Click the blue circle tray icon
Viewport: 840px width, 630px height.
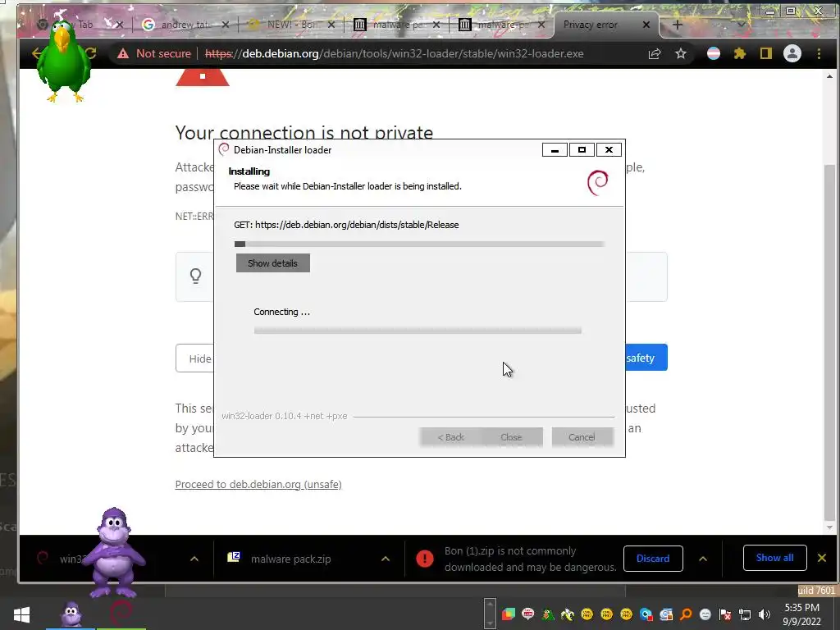(646, 614)
